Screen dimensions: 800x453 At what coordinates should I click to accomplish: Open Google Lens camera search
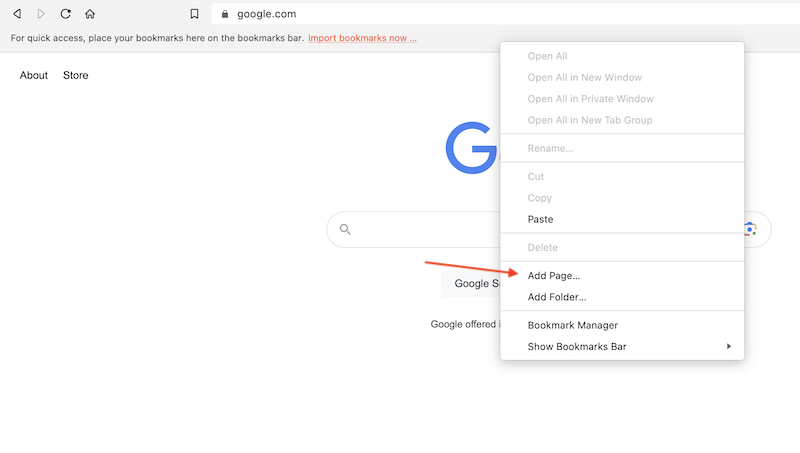tap(751, 229)
